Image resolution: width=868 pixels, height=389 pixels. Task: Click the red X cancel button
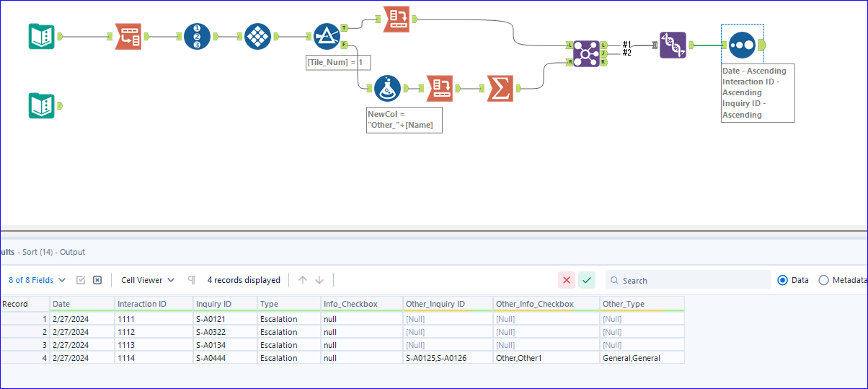(x=567, y=280)
